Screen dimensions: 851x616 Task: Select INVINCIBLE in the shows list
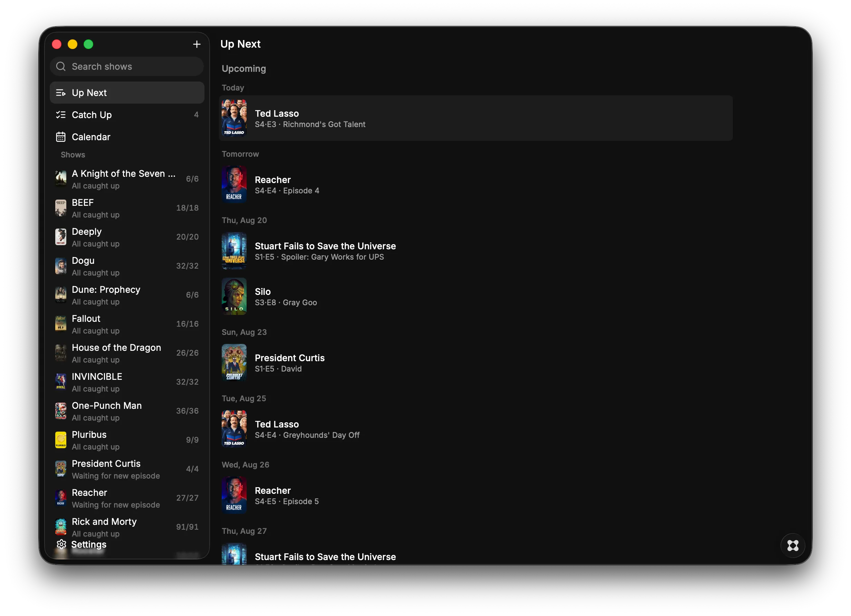[127, 382]
